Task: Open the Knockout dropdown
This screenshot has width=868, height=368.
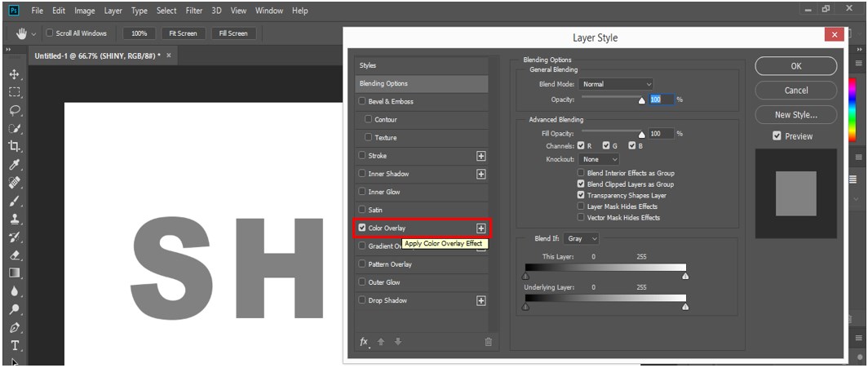Action: pos(599,159)
